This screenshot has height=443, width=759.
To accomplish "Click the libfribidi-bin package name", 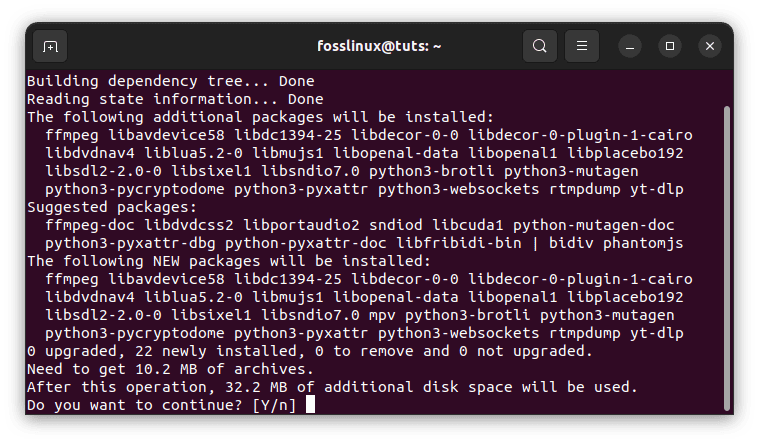I will tap(459, 243).
